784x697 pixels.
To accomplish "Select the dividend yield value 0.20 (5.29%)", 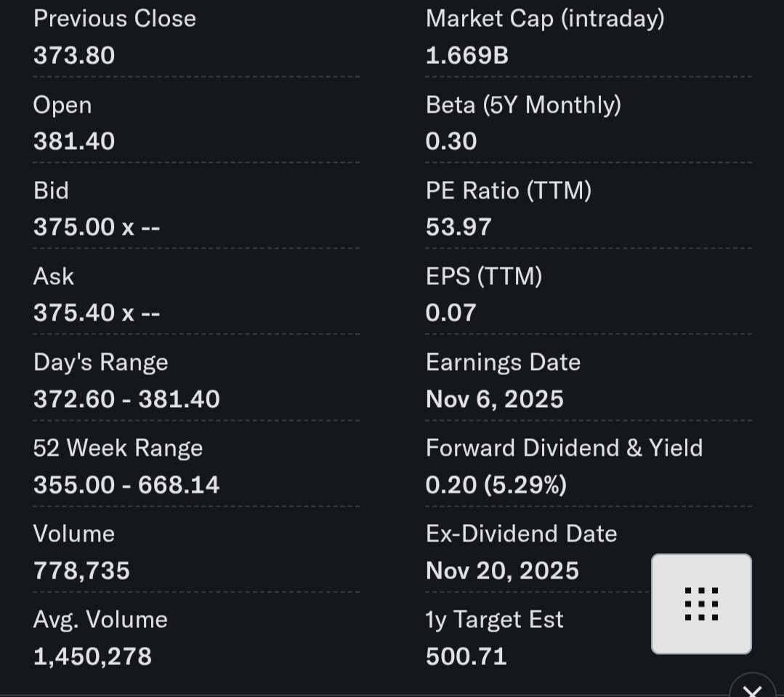I will click(x=496, y=485).
